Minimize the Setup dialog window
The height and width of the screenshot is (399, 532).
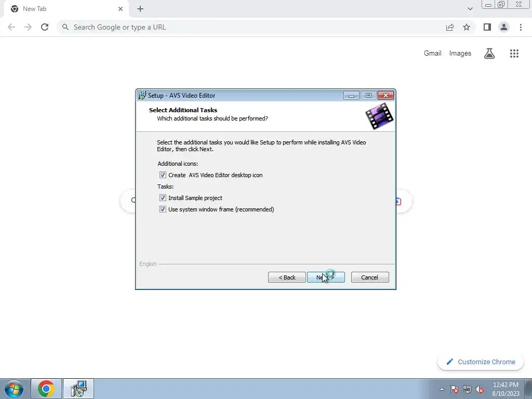351,96
